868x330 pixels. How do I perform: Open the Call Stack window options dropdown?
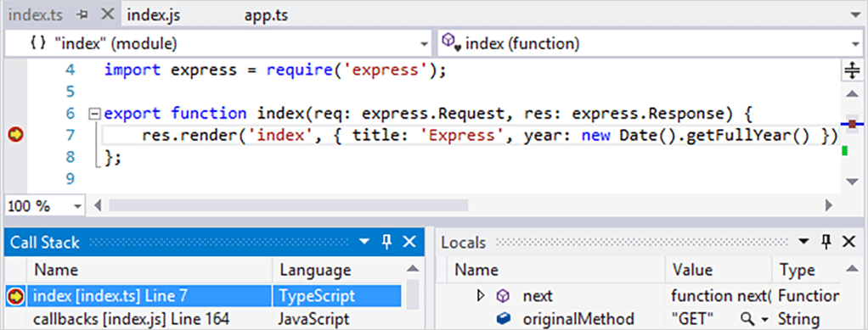pos(364,242)
